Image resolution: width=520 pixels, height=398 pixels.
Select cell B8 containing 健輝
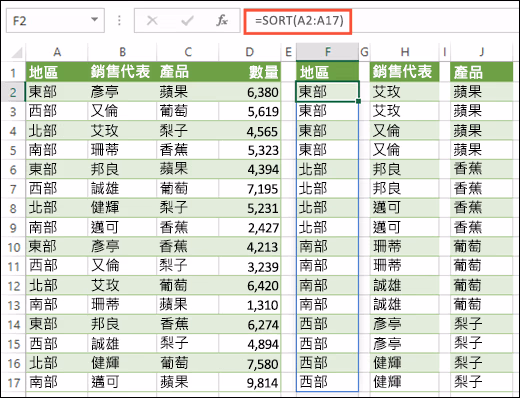tap(122, 208)
